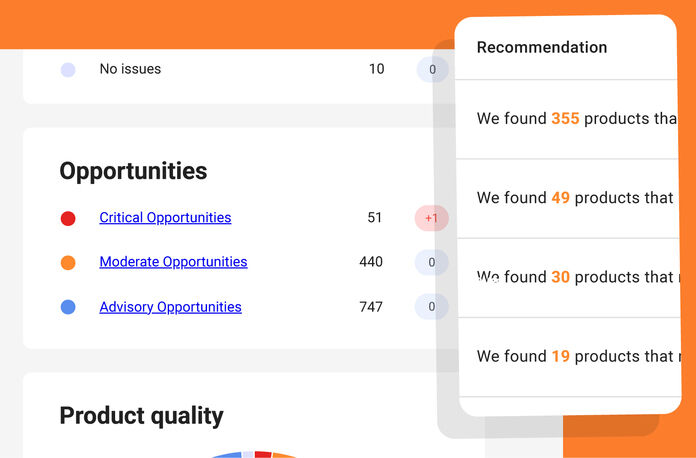This screenshot has width=696, height=458.
Task: Click the Advisory Opportunities count 747
Action: (x=371, y=307)
